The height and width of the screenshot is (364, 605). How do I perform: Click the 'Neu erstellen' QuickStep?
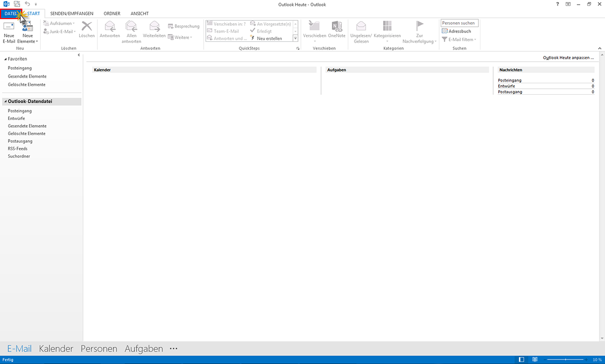[266, 38]
